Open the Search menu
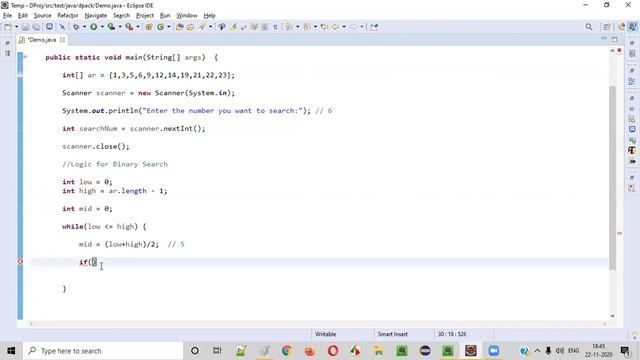Viewport: 640px width, 360px height. point(121,16)
